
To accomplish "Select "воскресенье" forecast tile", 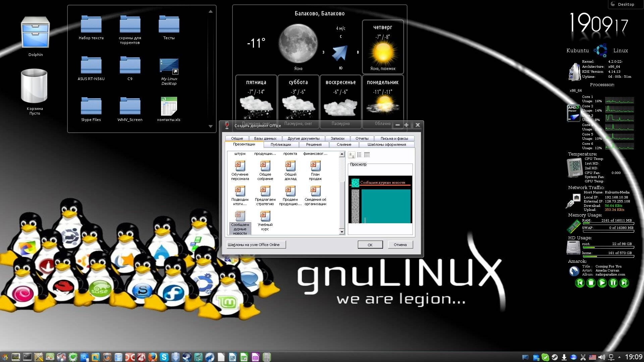I will 340,102.
